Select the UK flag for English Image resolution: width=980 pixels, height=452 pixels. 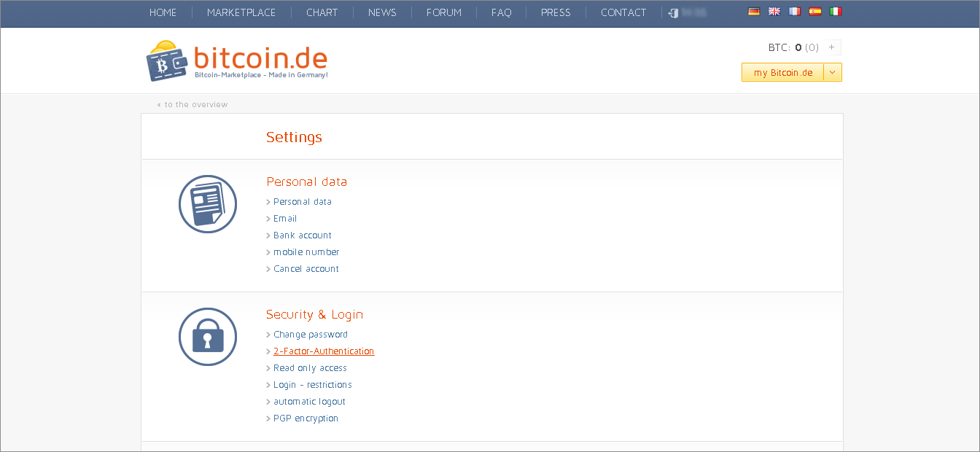point(774,12)
